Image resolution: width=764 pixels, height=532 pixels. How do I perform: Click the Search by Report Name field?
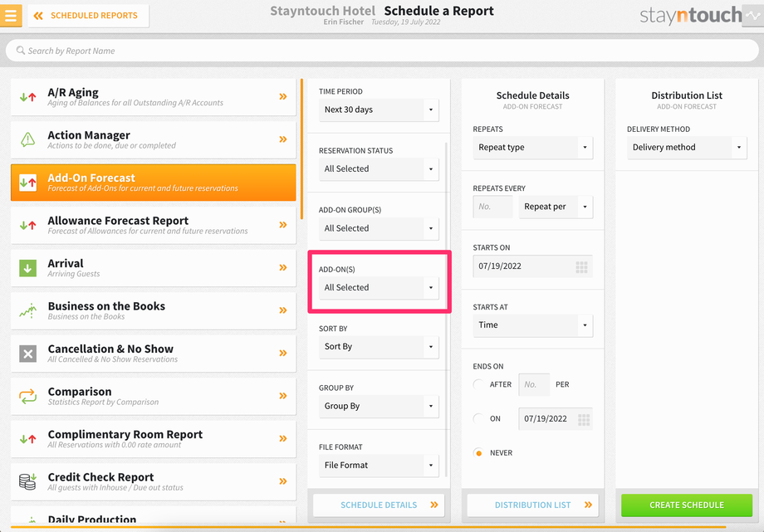(x=381, y=51)
